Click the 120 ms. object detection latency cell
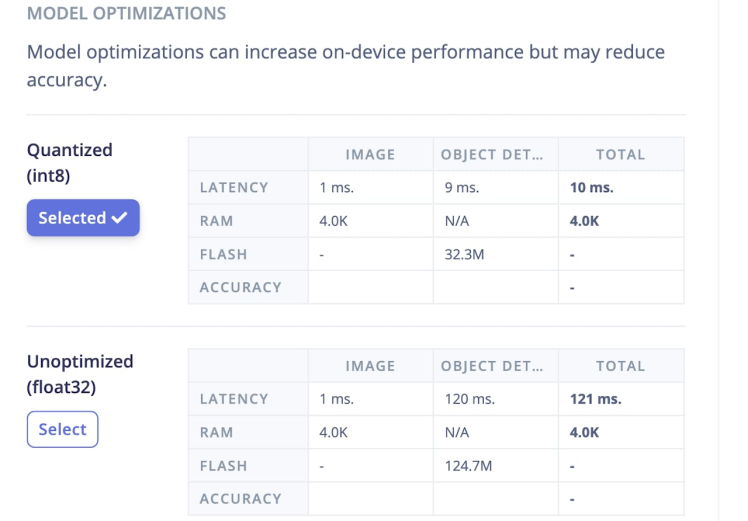Screen dimensions: 748x521 [470, 399]
